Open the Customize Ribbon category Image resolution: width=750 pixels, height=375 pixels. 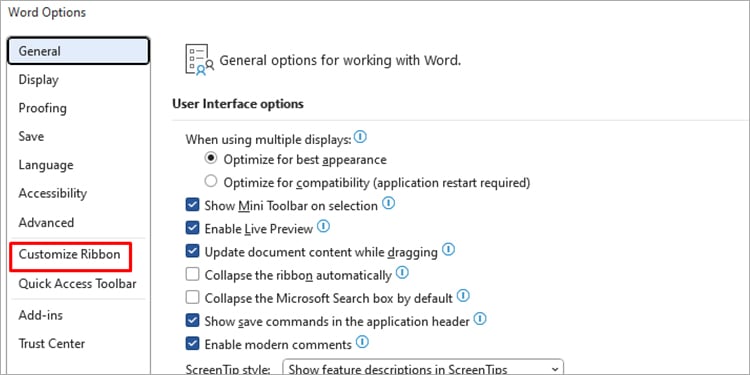click(70, 254)
